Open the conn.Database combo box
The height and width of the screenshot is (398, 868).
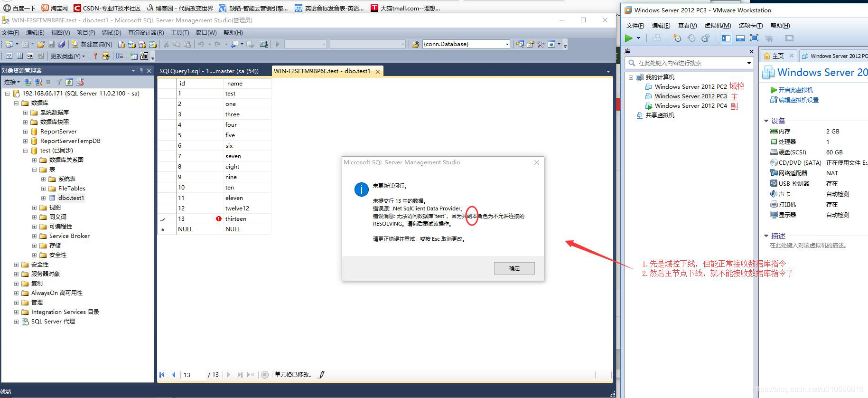[x=466, y=44]
